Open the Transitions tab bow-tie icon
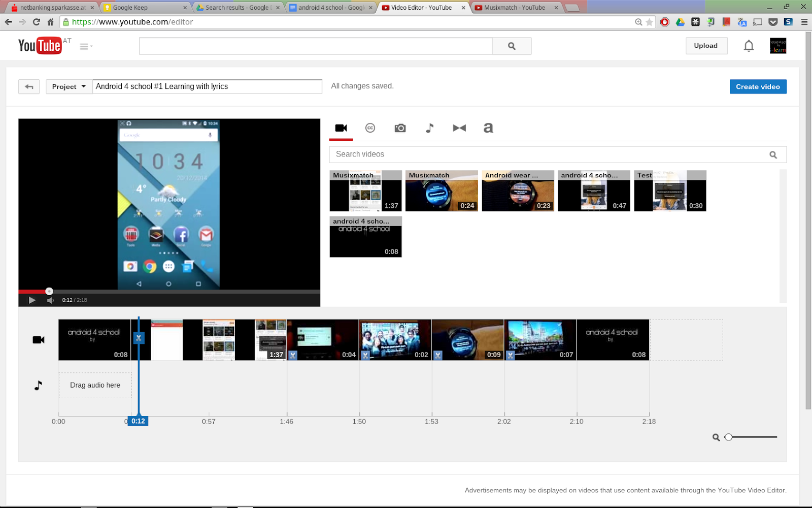Image resolution: width=812 pixels, height=508 pixels. pyautogui.click(x=459, y=128)
